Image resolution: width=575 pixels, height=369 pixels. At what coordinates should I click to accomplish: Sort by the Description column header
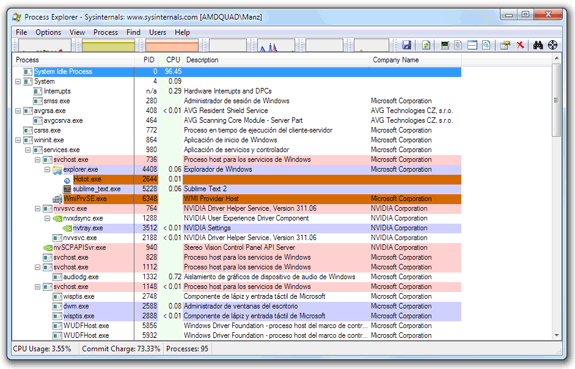pyautogui.click(x=276, y=60)
